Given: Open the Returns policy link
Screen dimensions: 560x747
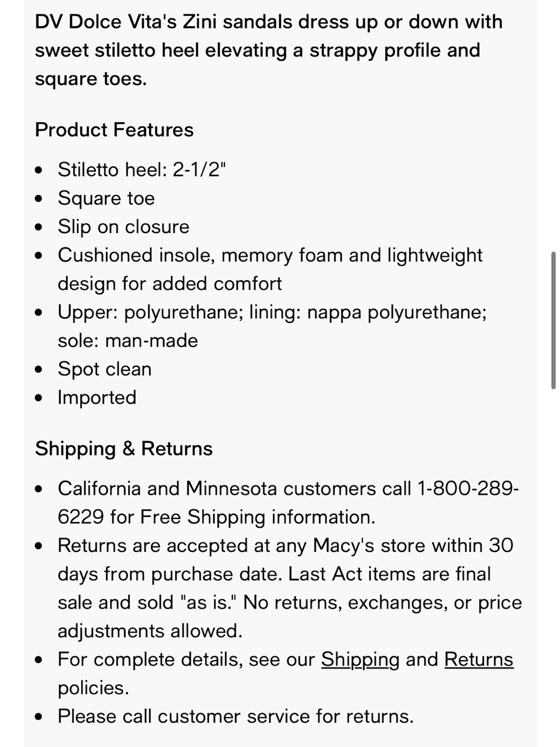Looking at the screenshot, I should (479, 660).
